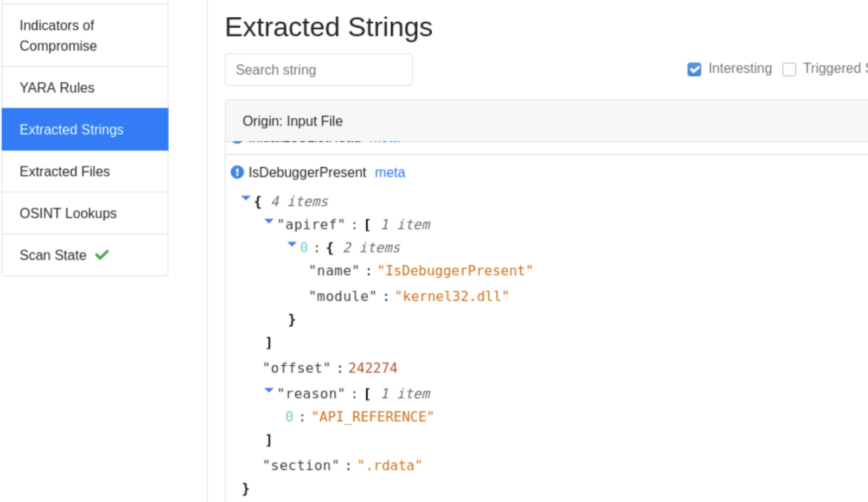Select the kernel32.dll module value
The width and height of the screenshot is (868, 502).
click(452, 296)
